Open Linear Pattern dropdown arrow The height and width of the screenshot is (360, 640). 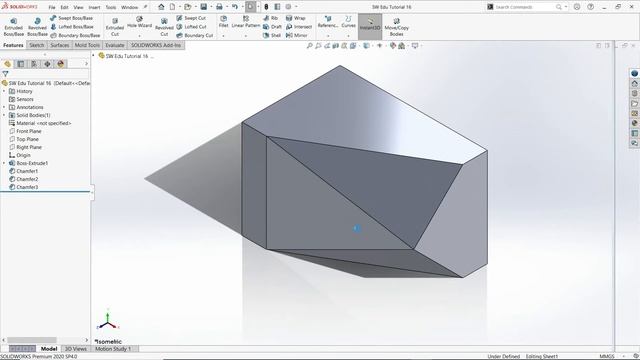(x=246, y=36)
